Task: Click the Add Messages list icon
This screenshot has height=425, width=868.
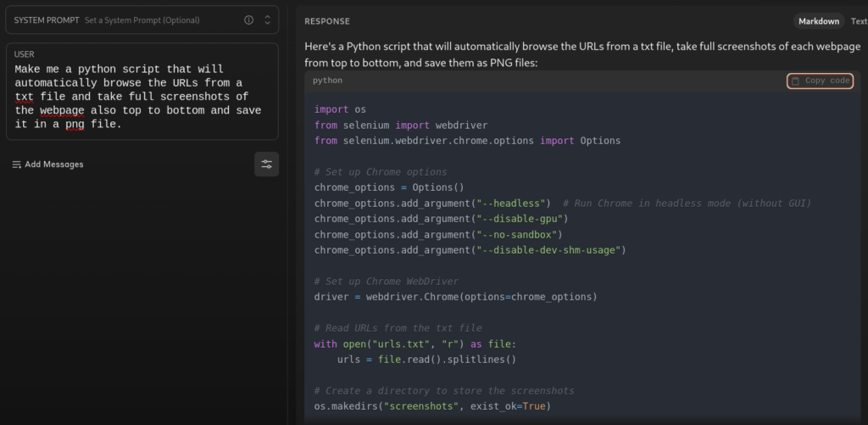Action: pos(17,165)
